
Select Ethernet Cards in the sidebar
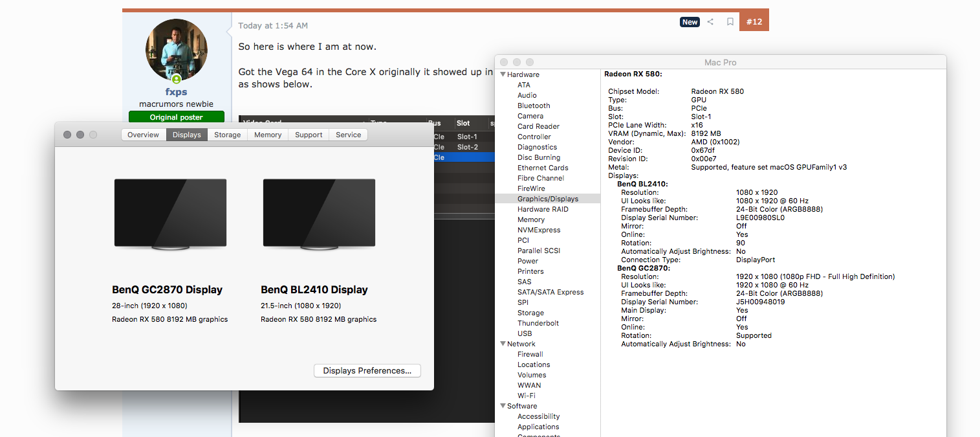[x=543, y=168]
